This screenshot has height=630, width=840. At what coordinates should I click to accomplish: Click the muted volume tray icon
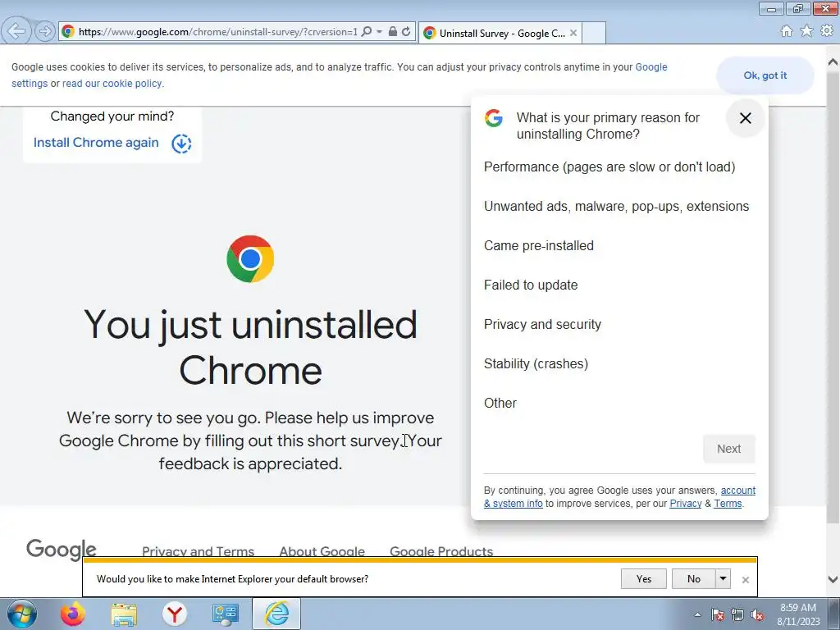click(x=757, y=614)
